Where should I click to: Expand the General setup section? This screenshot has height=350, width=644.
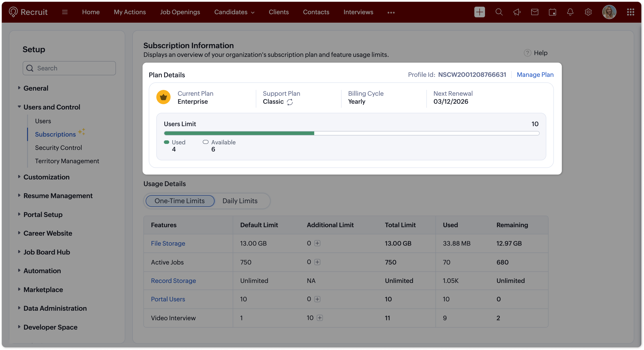coord(36,88)
